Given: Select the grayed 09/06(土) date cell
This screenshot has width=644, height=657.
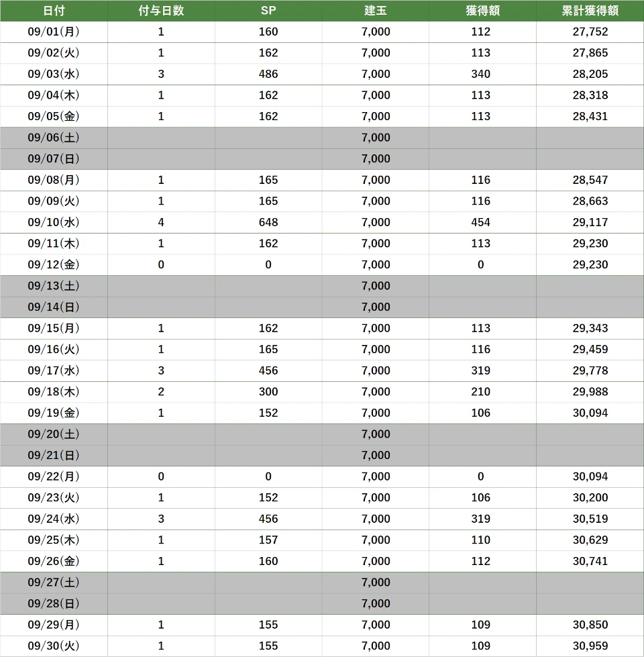Looking at the screenshot, I should click(x=54, y=138).
